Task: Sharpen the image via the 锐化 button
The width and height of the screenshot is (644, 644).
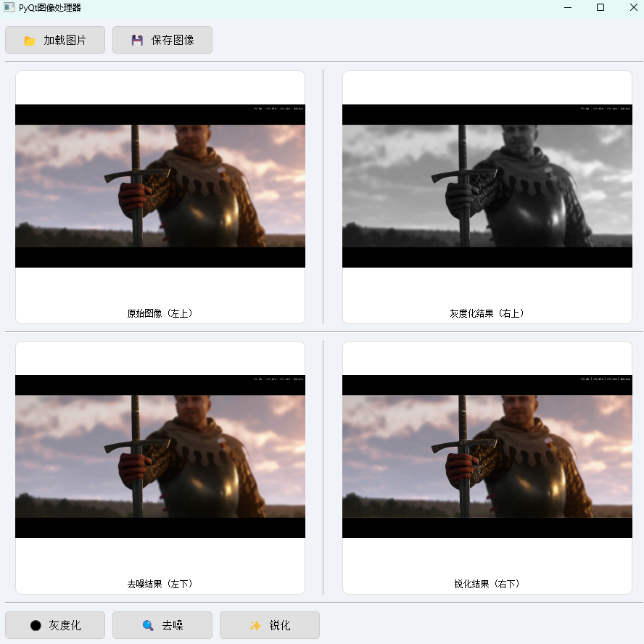Action: click(x=269, y=625)
